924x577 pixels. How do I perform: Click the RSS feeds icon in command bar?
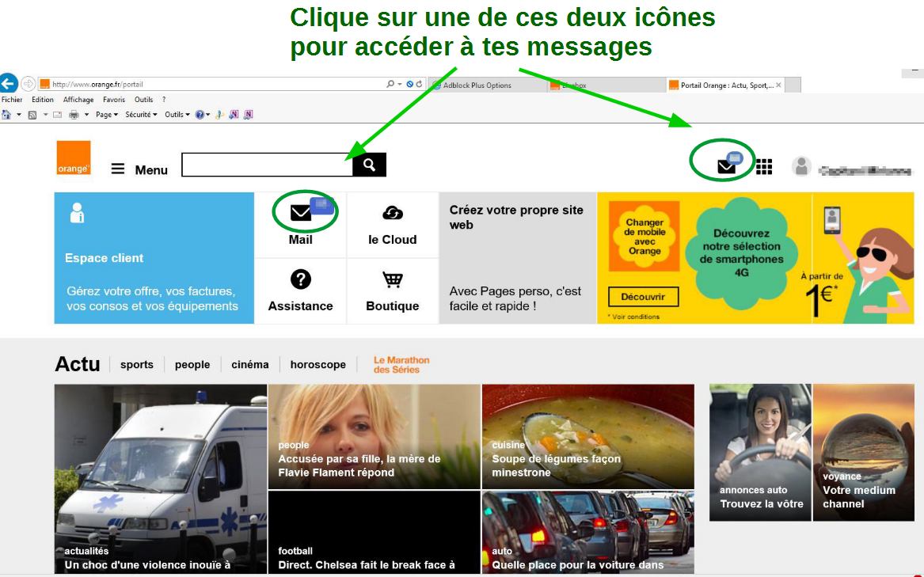32,115
